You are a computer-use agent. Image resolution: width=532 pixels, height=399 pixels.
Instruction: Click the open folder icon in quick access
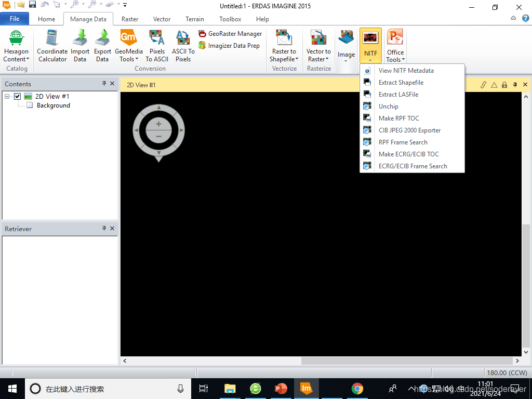(x=21, y=5)
